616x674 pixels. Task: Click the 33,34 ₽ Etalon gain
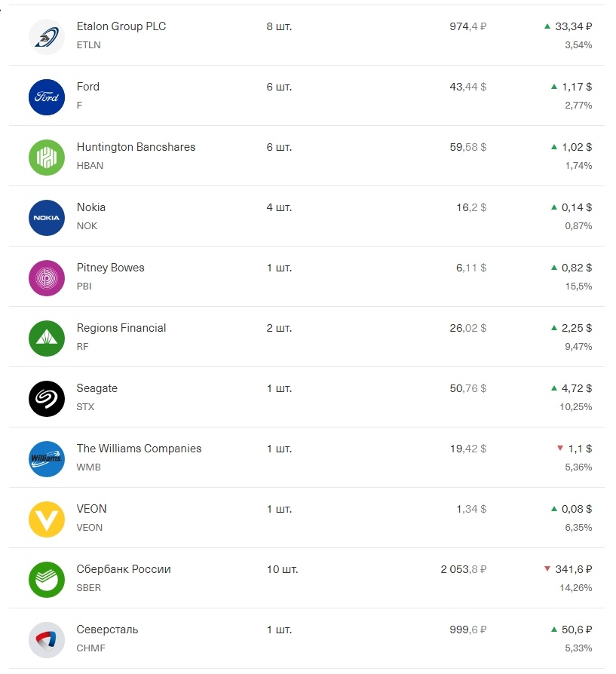click(x=574, y=26)
